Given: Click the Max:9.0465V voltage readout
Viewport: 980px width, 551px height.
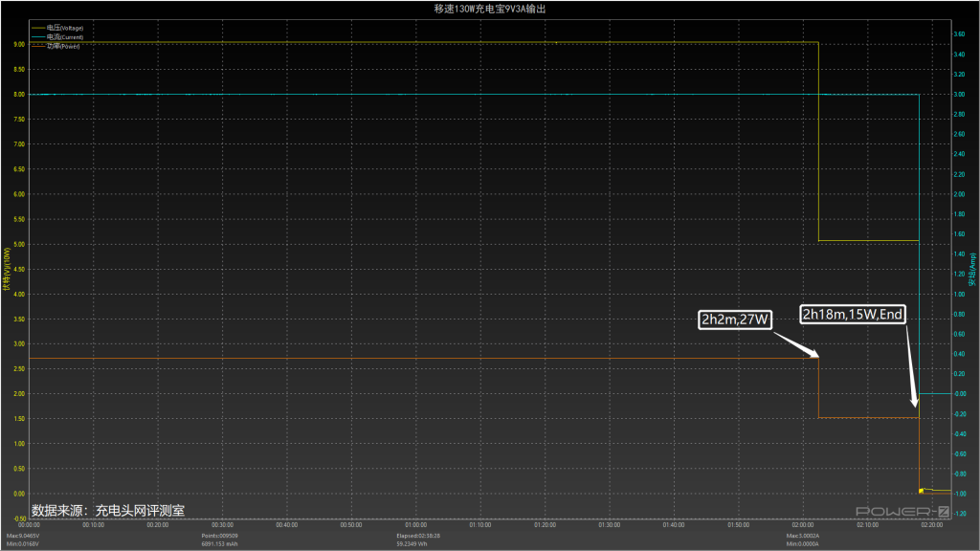Looking at the screenshot, I should (x=23, y=536).
